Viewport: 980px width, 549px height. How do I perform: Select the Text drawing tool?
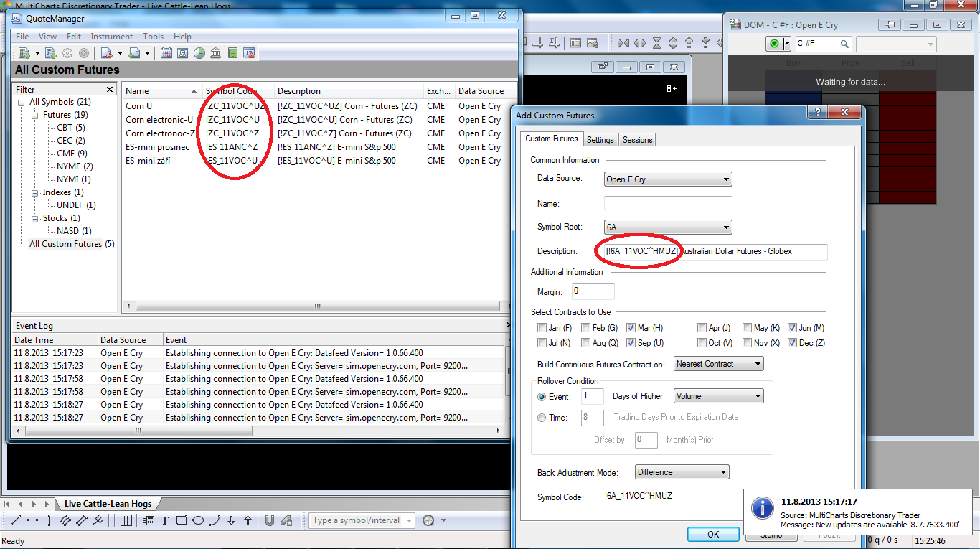click(x=164, y=521)
